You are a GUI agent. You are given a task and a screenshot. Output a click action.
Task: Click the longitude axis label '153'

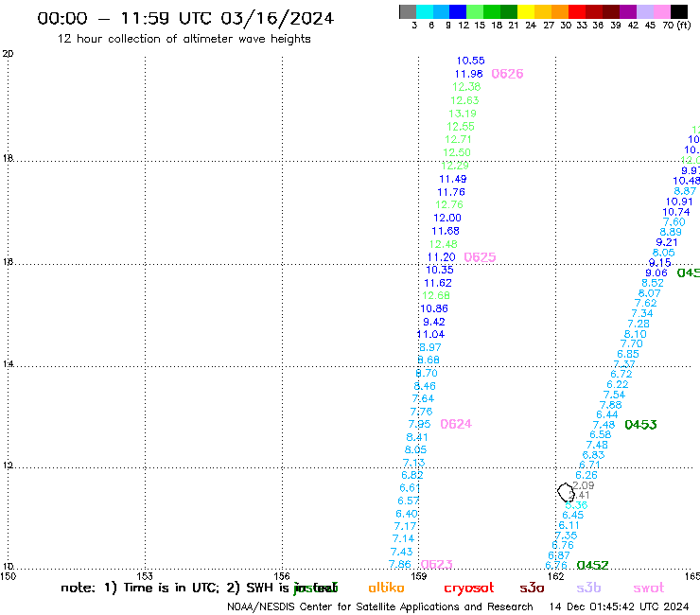point(145,576)
